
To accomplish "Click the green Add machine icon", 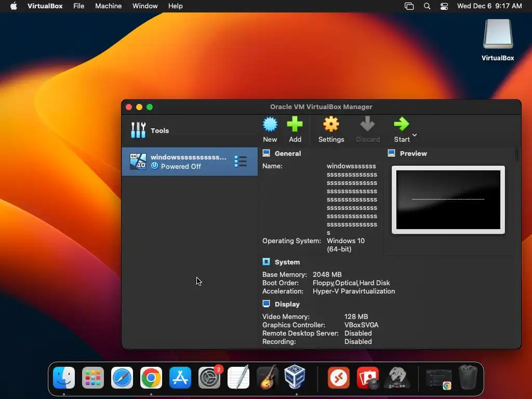I will click(x=295, y=125).
